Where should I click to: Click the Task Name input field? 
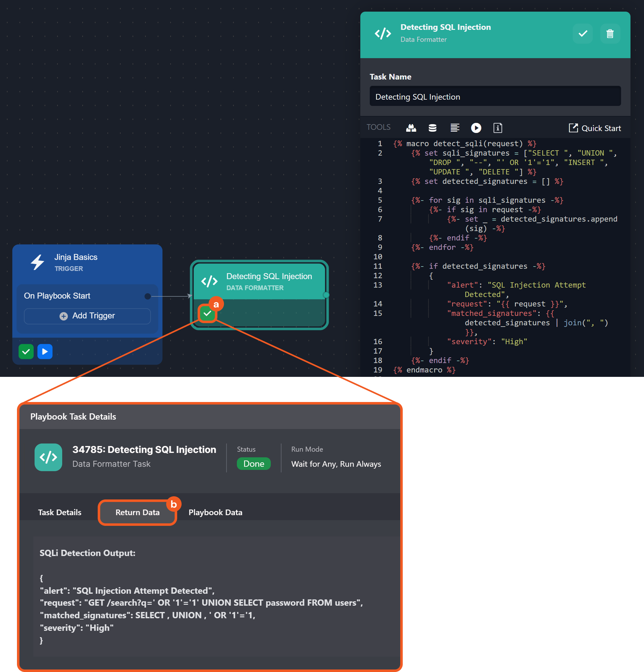point(495,97)
